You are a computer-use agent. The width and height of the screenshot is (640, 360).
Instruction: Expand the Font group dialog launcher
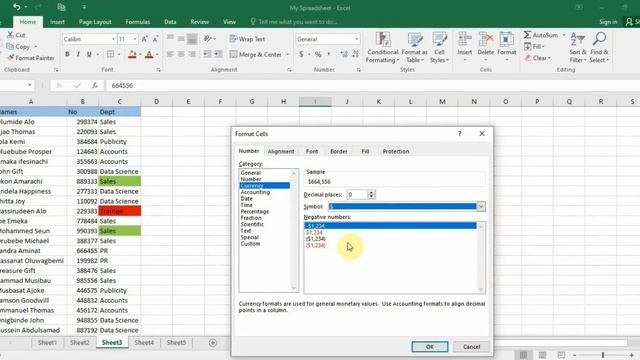[158, 70]
